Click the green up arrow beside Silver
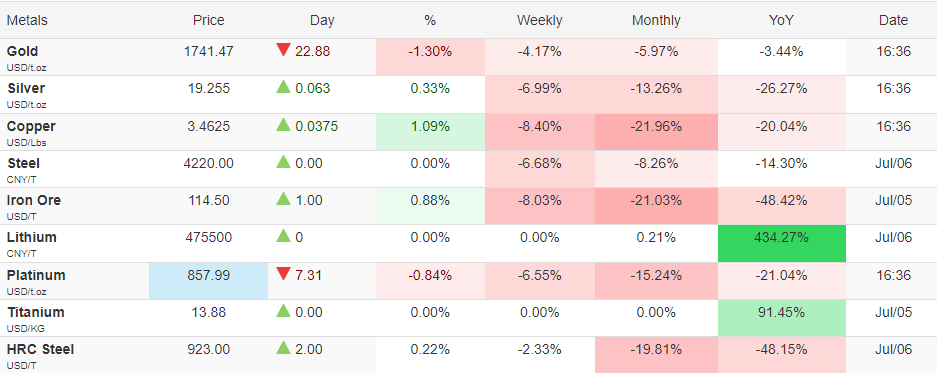Viewport: 937px width, 373px height. 283,87
